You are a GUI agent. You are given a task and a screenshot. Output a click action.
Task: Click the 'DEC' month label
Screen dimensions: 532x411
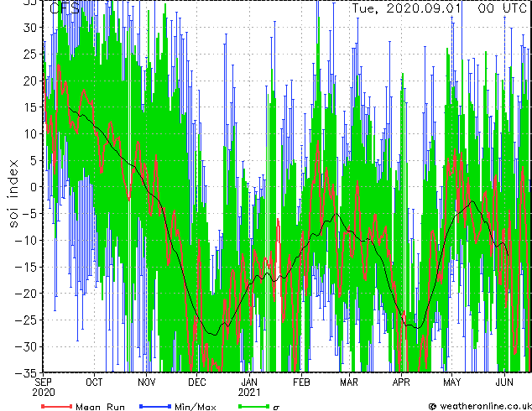point(197,382)
